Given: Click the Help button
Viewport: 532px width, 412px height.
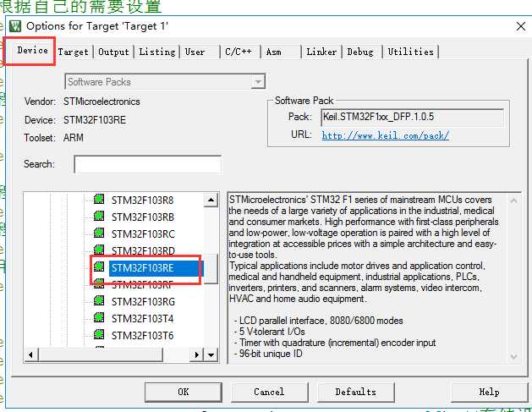Looking at the screenshot, I should [489, 392].
